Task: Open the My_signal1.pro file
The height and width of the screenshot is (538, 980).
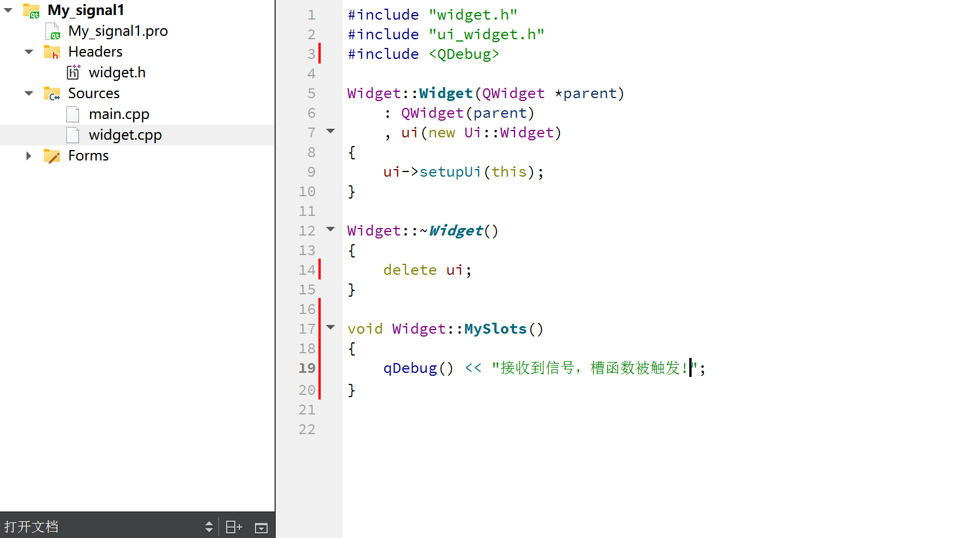Action: [118, 31]
